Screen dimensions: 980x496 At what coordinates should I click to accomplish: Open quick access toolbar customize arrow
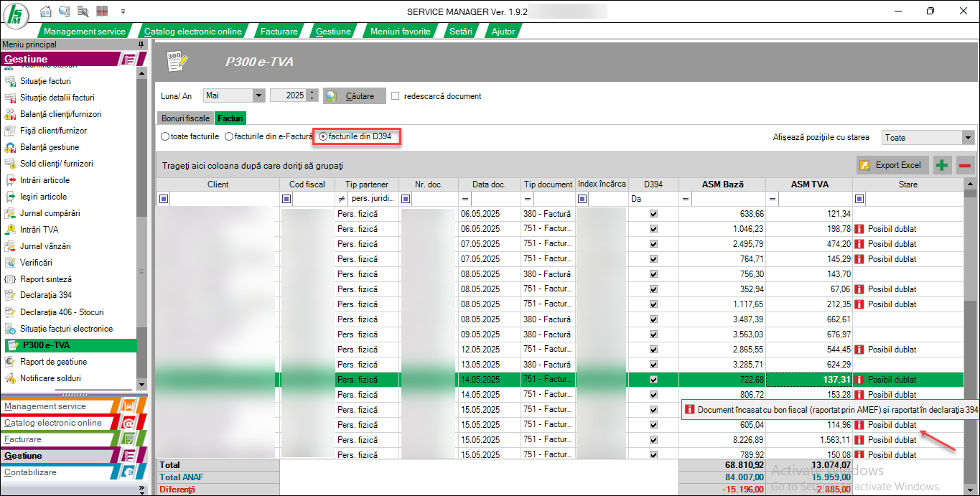[123, 11]
